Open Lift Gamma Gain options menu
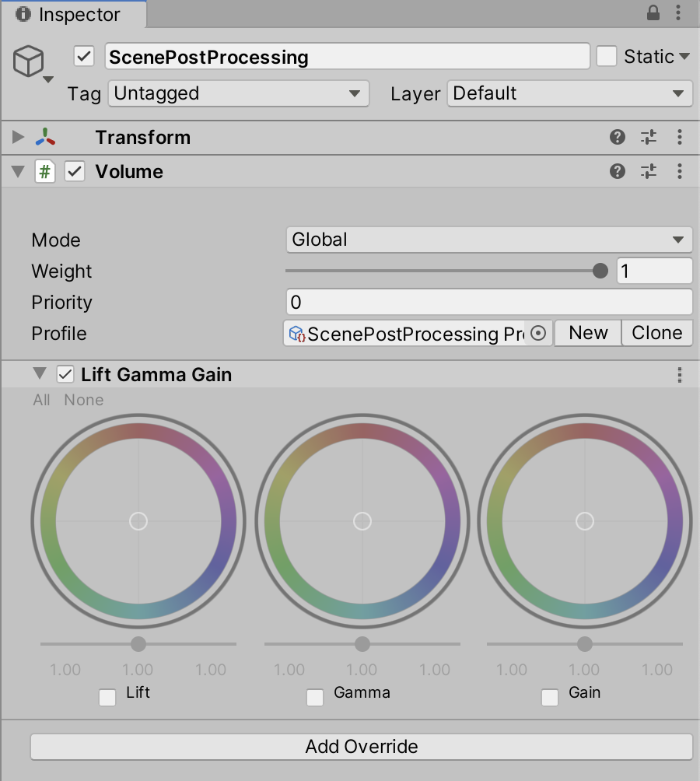 coord(680,375)
